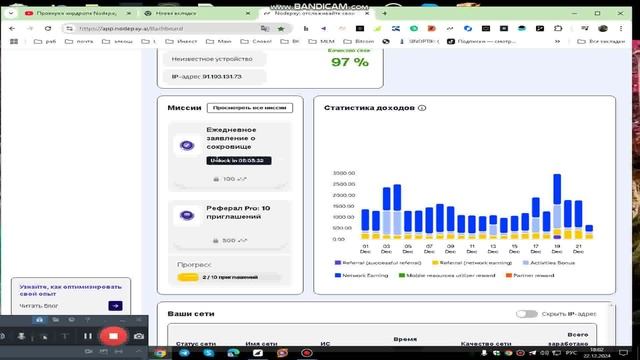Click the taskbar clock showing the date
Viewport: 640px width, 360px height.
597,353
